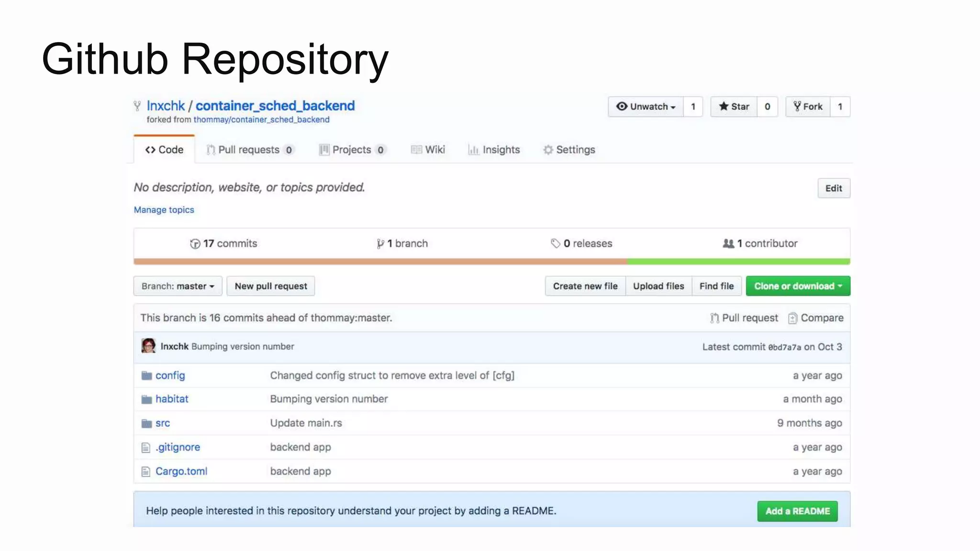The width and height of the screenshot is (980, 551).
Task: Click the Cargo.toml file icon
Action: click(146, 472)
